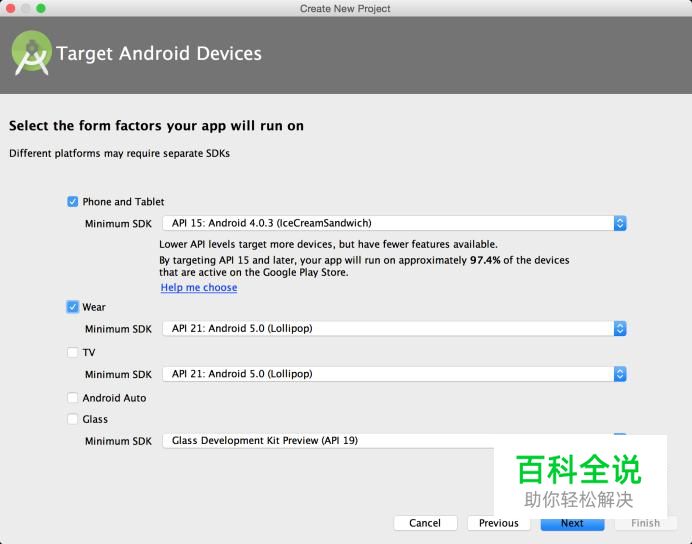
Task: Click the 97.4% devices percentage text
Action: point(485,260)
